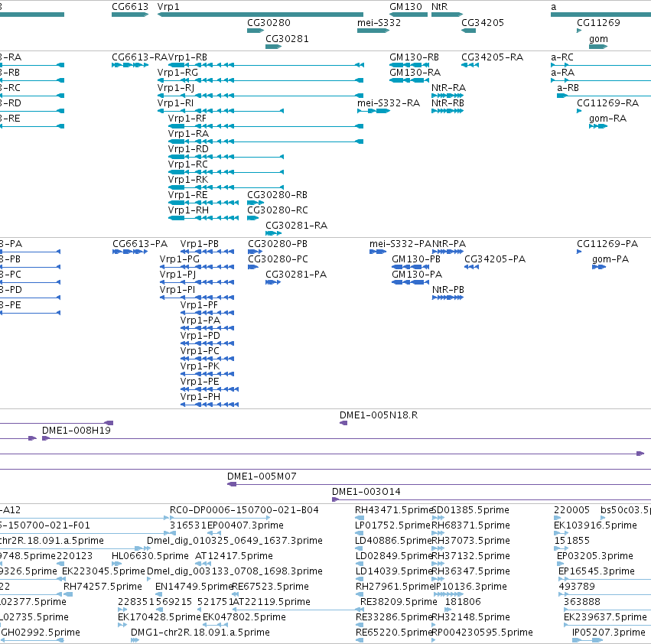
Task: Click the CG34205-PA protein label
Action: click(x=494, y=259)
